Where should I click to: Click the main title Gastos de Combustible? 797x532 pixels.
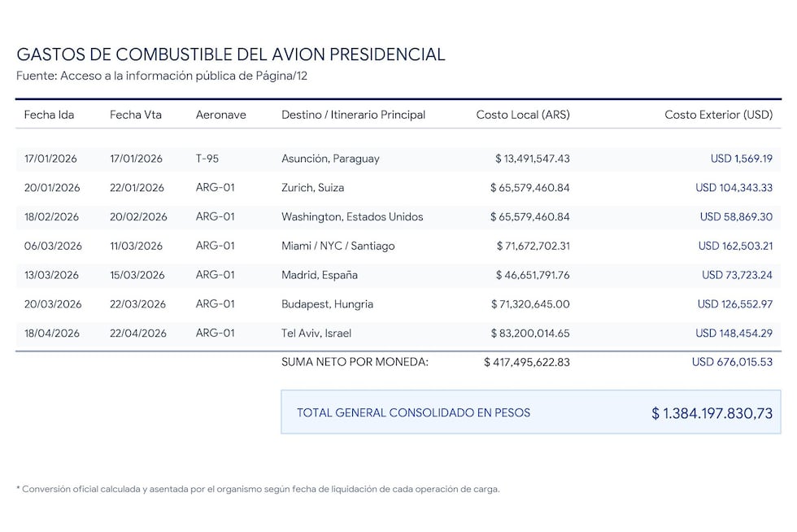pos(231,55)
